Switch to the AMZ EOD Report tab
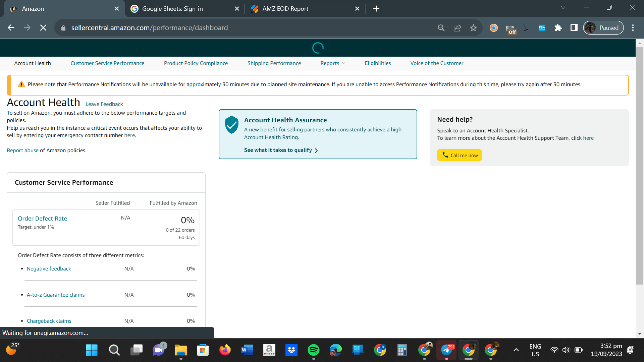 click(305, 9)
